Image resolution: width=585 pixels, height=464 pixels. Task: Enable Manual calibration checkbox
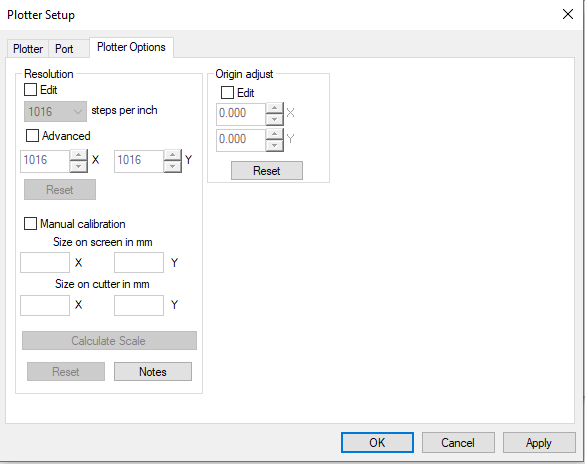point(30,223)
